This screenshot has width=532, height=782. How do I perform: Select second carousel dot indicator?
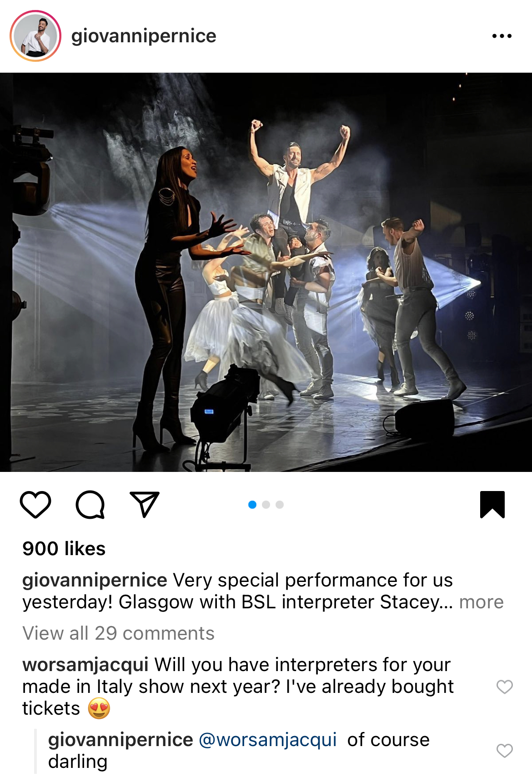pyautogui.click(x=266, y=505)
